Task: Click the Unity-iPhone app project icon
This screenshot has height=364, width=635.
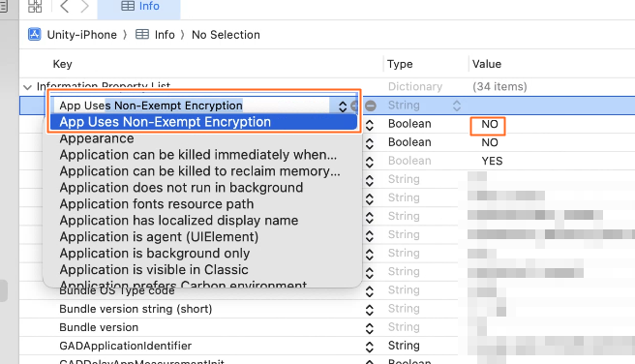Action: pyautogui.click(x=34, y=35)
